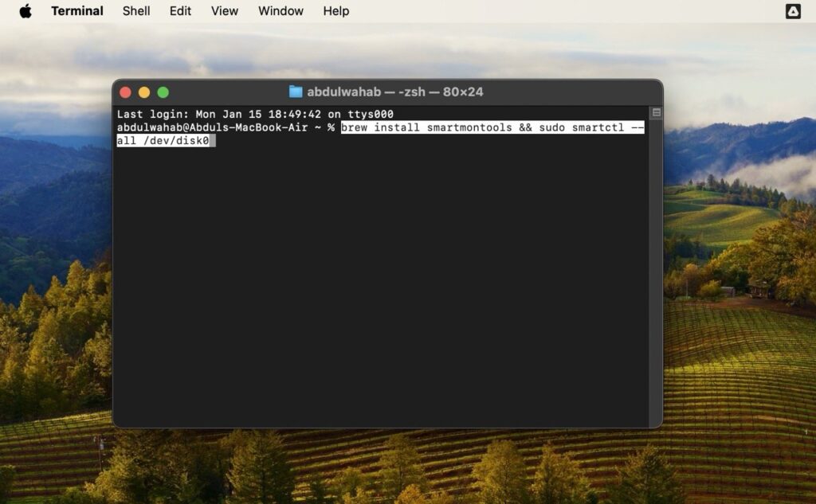Open the Help menu
This screenshot has width=816, height=504.
click(336, 11)
